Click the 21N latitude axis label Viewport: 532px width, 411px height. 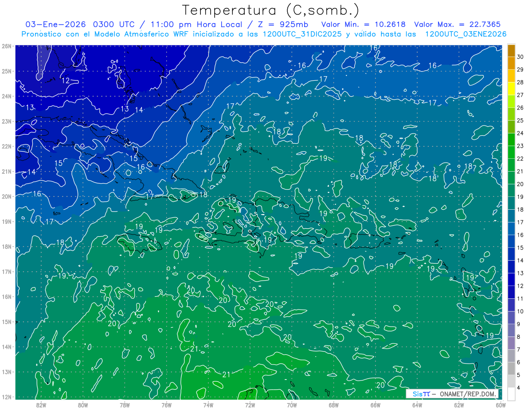point(7,171)
